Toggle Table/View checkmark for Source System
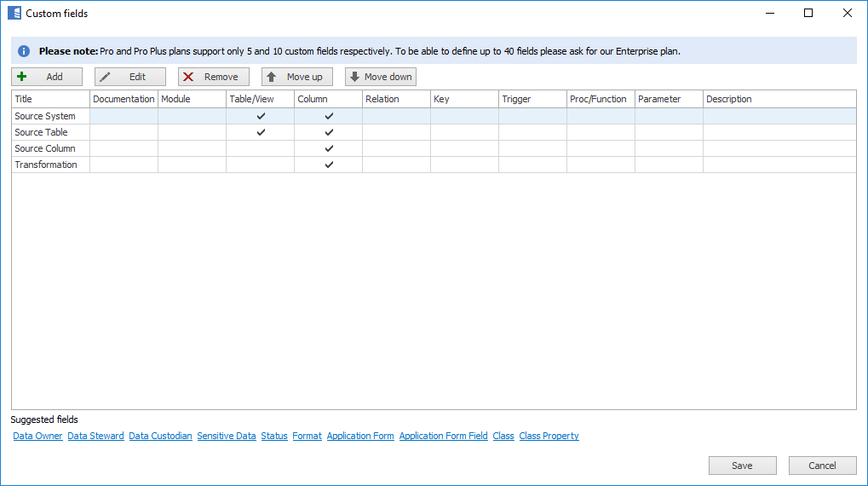Screen dimensions: 868x486 (261, 116)
